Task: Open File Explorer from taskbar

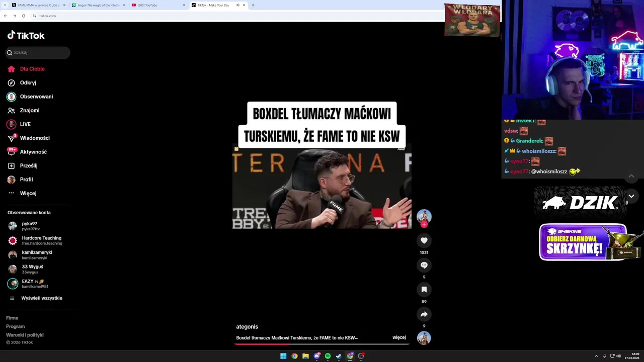Action: tap(305, 356)
